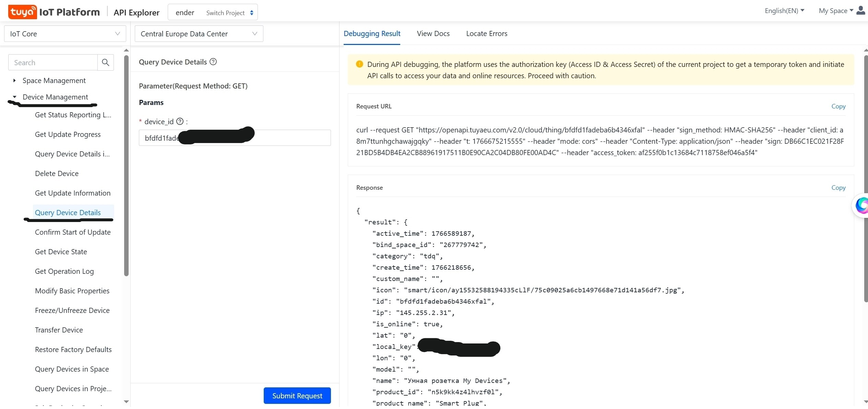The width and height of the screenshot is (868, 409).
Task: Expand the Space Management tree node
Action: point(14,81)
